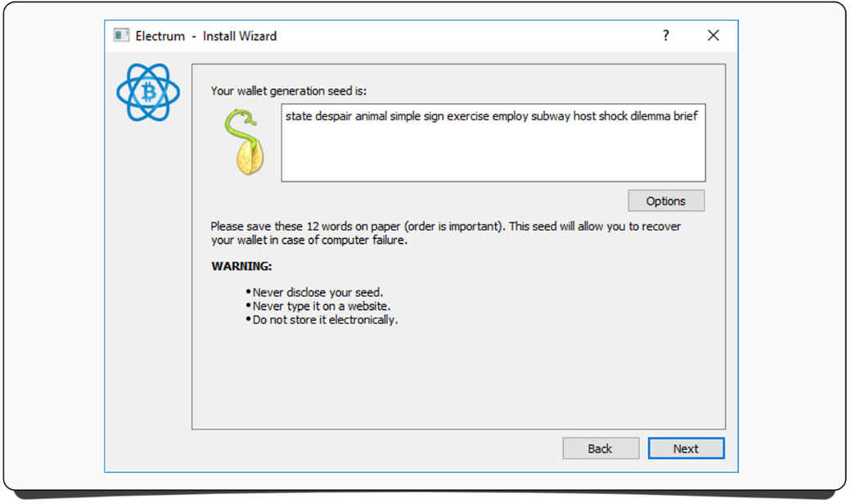Close the Install Wizard window
Screen dimensions: 851x504
(x=713, y=35)
